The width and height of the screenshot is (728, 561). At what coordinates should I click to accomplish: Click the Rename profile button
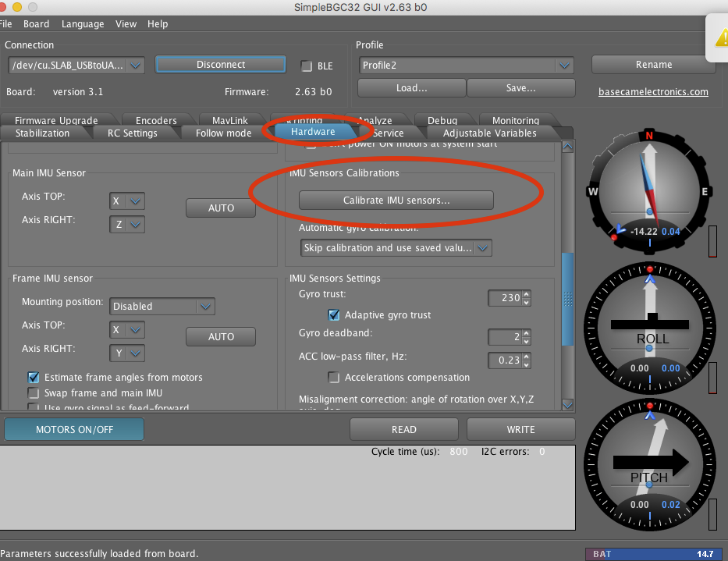654,65
